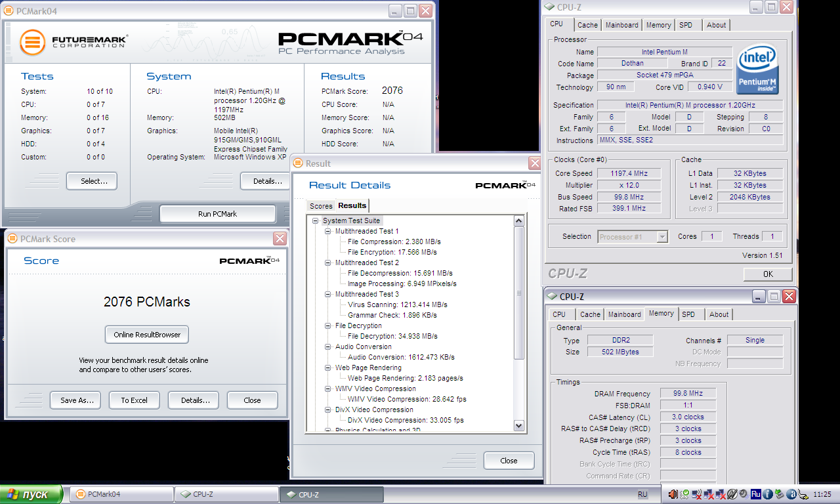Collapse Multithreaded Test 2 node

pos(328,263)
